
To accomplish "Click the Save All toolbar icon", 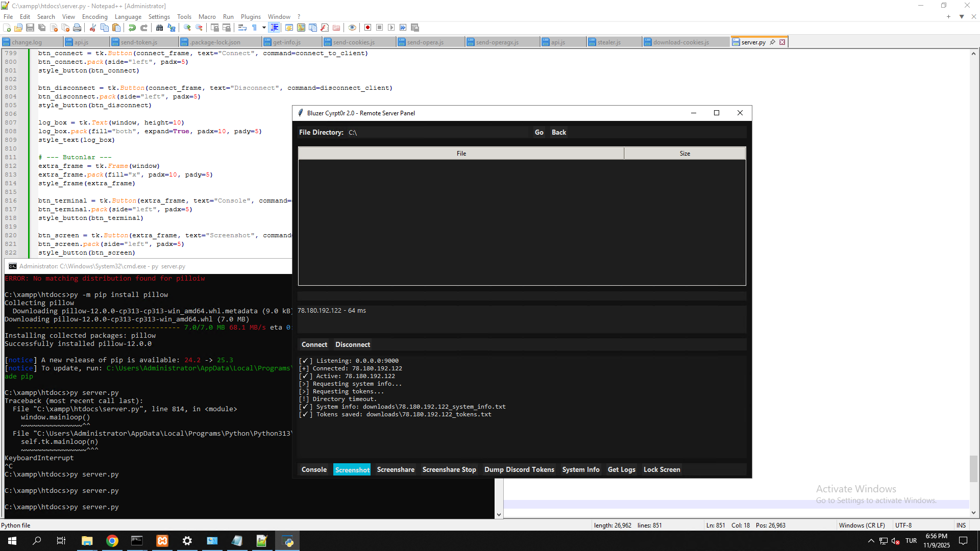I will [x=42, y=28].
